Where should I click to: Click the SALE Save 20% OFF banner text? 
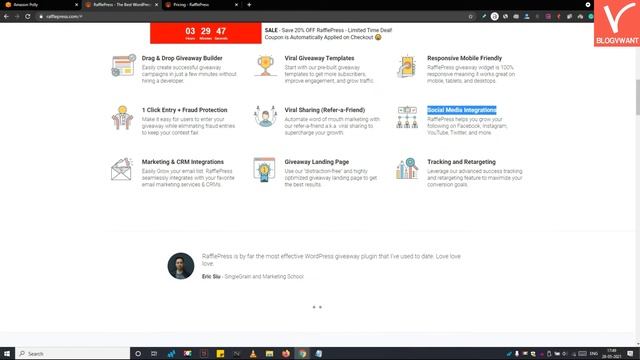(x=328, y=33)
